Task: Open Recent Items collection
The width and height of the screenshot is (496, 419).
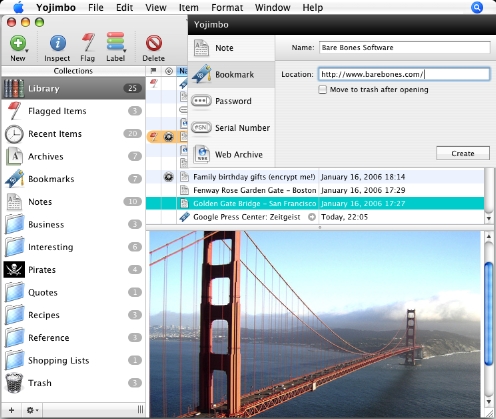Action: tap(73, 134)
